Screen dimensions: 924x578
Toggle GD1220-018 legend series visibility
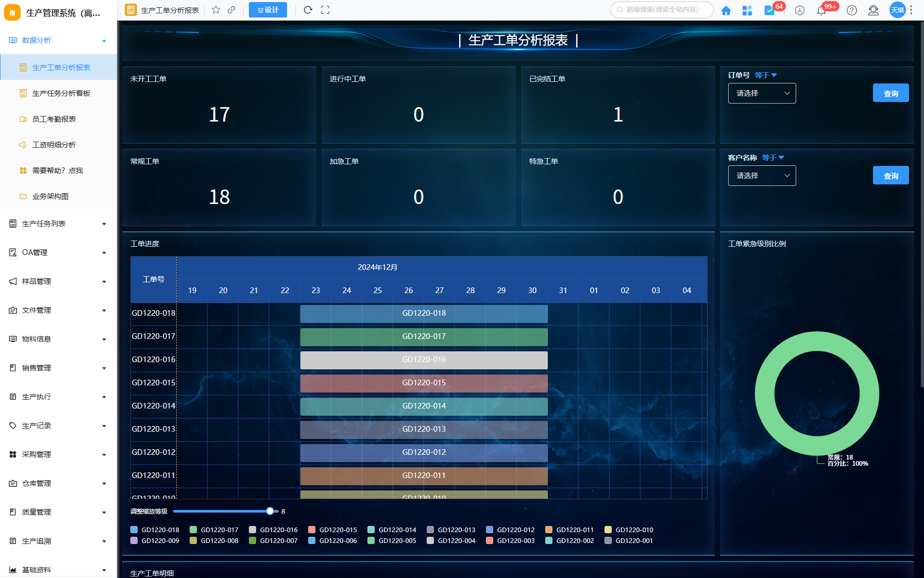[155, 530]
